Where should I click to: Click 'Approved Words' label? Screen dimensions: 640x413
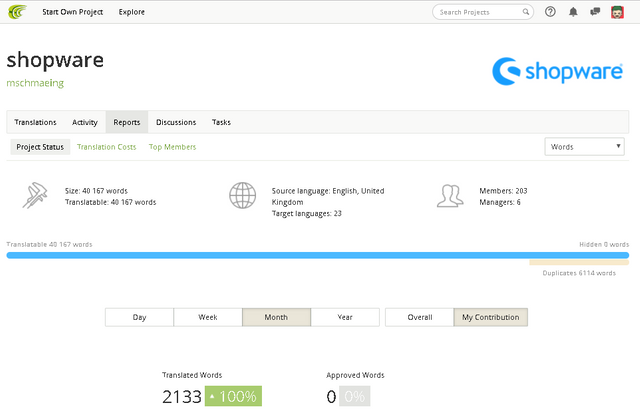point(356,375)
